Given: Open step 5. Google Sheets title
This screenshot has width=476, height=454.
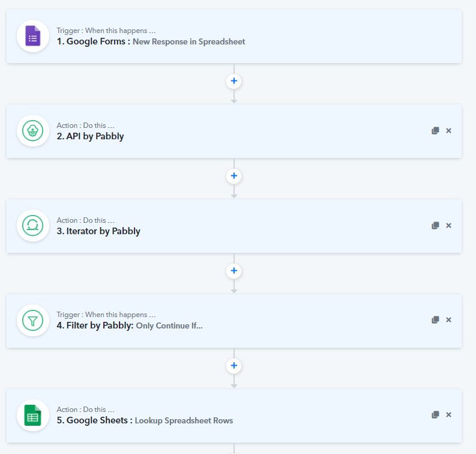Looking at the screenshot, I should [x=94, y=420].
